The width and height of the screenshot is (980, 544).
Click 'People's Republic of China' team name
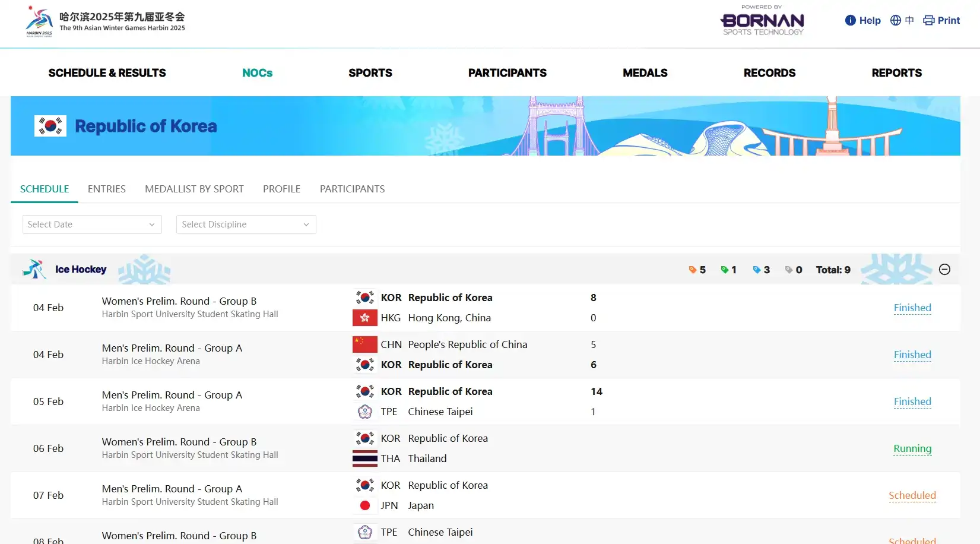(468, 344)
